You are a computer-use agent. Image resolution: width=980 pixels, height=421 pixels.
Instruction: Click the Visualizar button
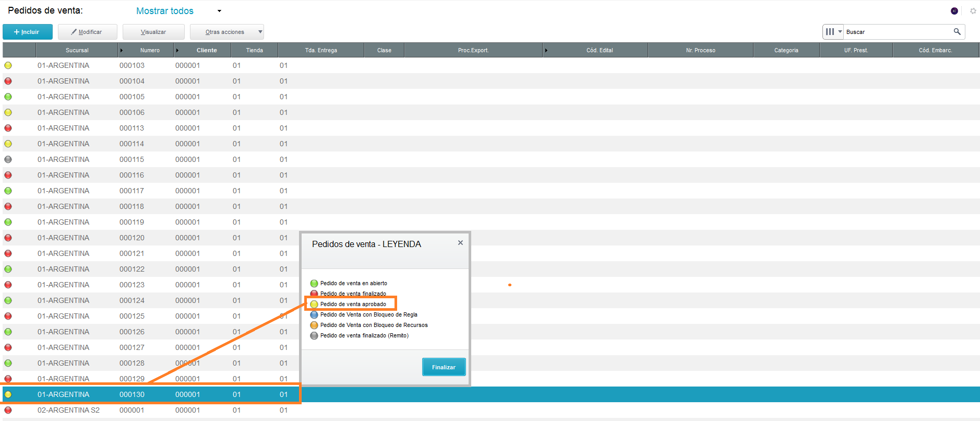point(153,32)
